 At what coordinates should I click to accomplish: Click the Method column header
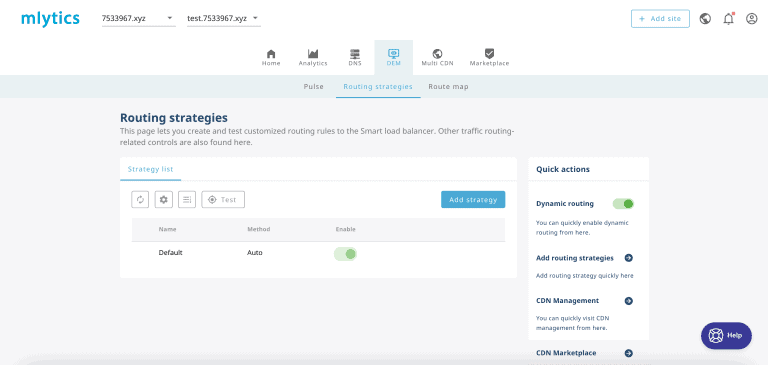[x=259, y=229]
